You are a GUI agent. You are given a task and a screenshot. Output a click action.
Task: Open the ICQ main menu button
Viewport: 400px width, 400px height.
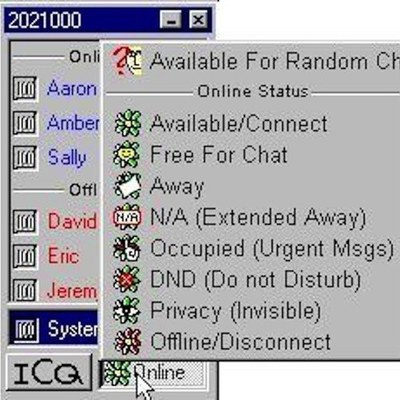(x=49, y=373)
